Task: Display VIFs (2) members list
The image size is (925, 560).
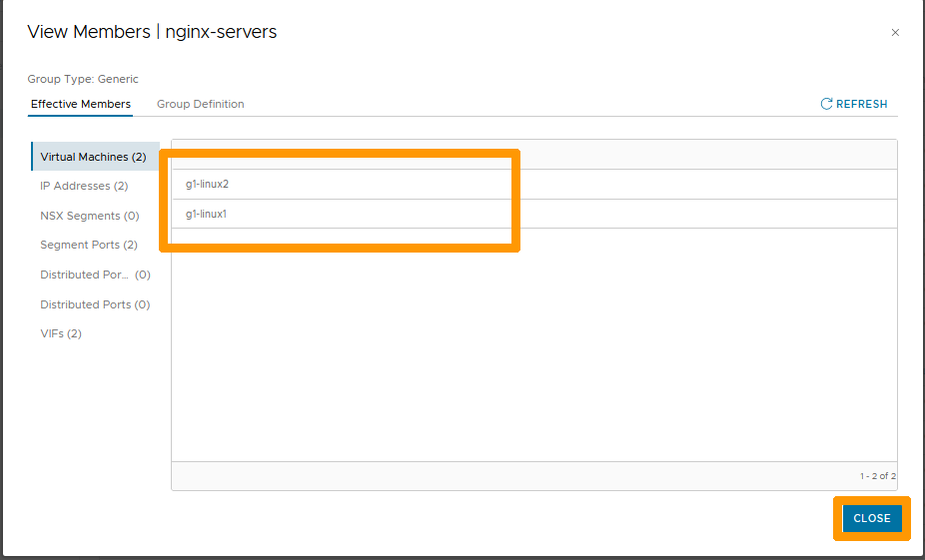Action: pos(61,333)
